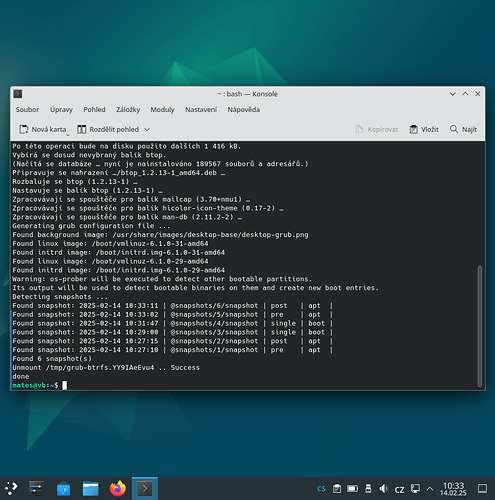The height and width of the screenshot is (500, 495).
Task: Click the network connection tray icon
Action: pyautogui.click(x=415, y=489)
